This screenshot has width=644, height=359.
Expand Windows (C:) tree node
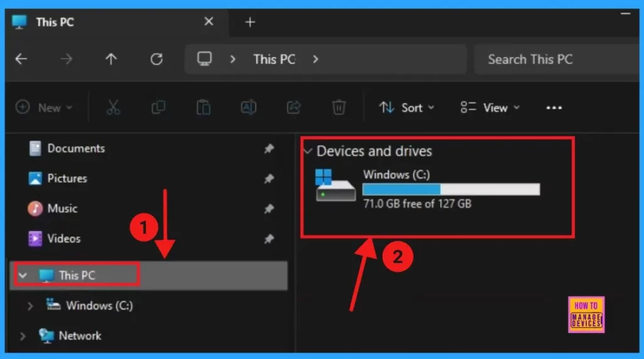click(x=30, y=306)
